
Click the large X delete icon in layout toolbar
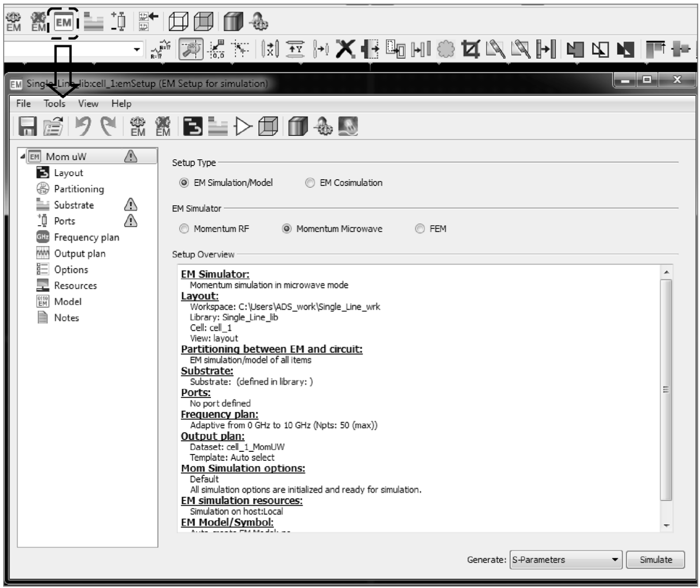click(x=345, y=49)
